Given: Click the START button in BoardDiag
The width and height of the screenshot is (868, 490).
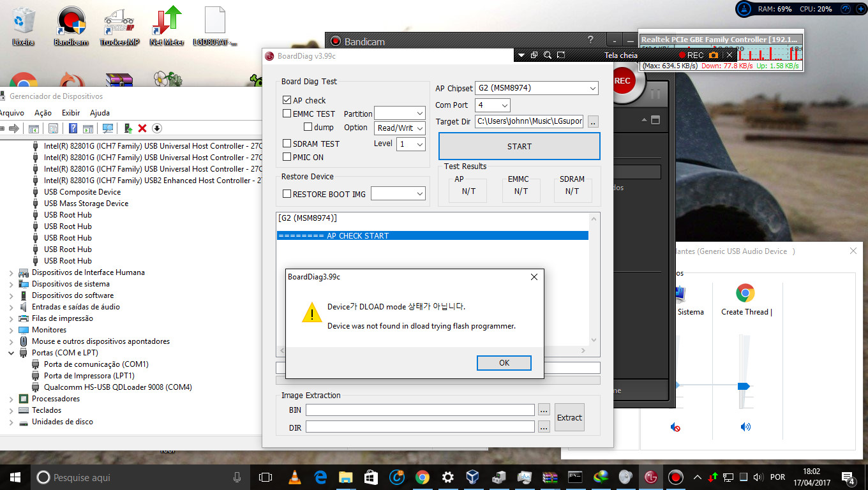Looking at the screenshot, I should click(x=520, y=146).
